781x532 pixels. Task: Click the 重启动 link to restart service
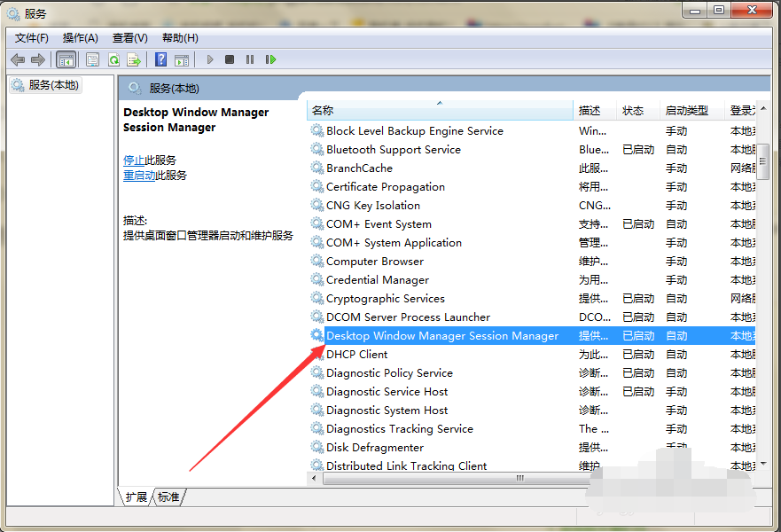(139, 176)
